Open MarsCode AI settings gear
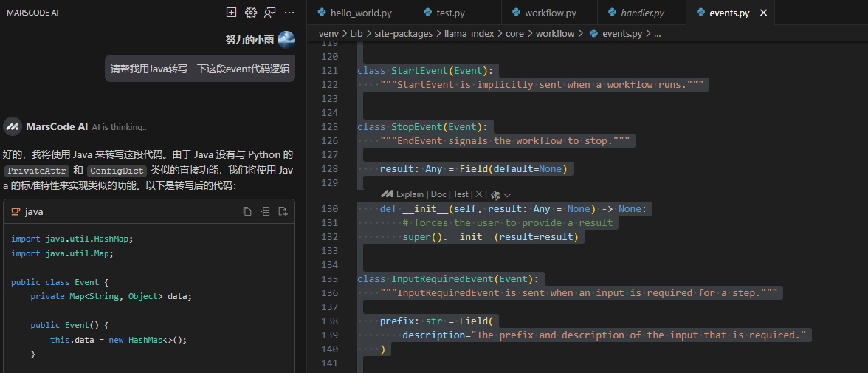 pos(251,13)
